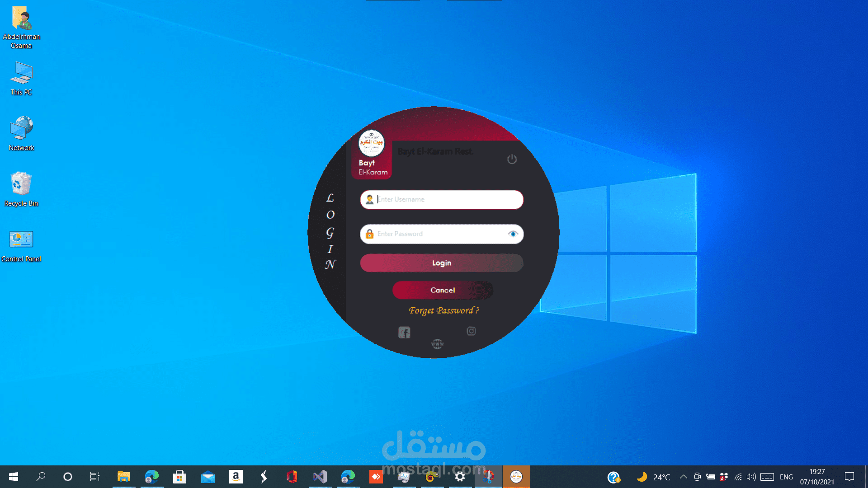Image resolution: width=868 pixels, height=488 pixels.
Task: Open the notification center icon
Action: tap(849, 477)
